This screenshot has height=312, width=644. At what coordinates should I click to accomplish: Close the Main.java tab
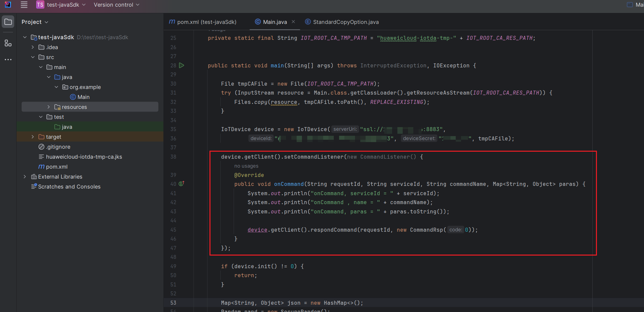click(293, 22)
